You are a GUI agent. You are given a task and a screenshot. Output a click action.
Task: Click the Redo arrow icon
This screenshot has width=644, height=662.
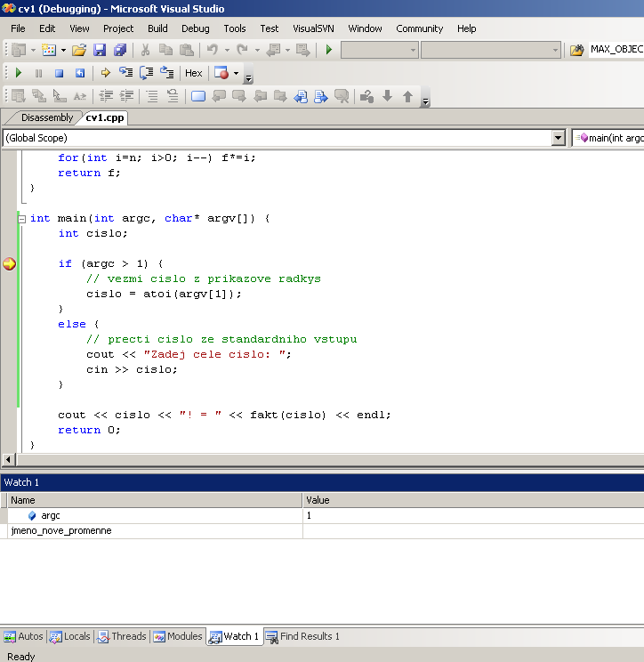pos(242,50)
